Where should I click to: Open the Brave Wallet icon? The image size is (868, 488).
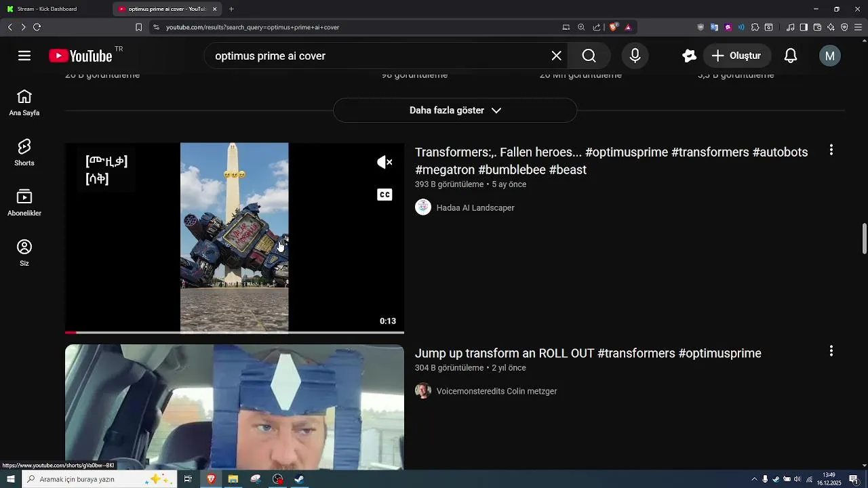point(817,27)
